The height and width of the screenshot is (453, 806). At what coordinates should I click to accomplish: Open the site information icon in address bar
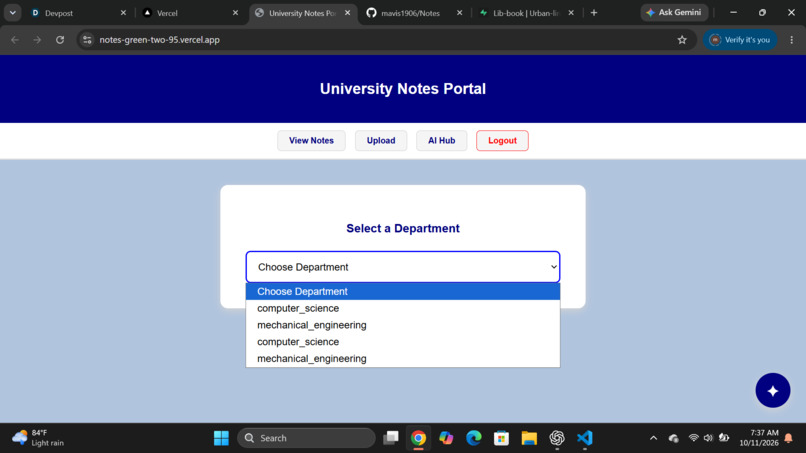(x=87, y=40)
